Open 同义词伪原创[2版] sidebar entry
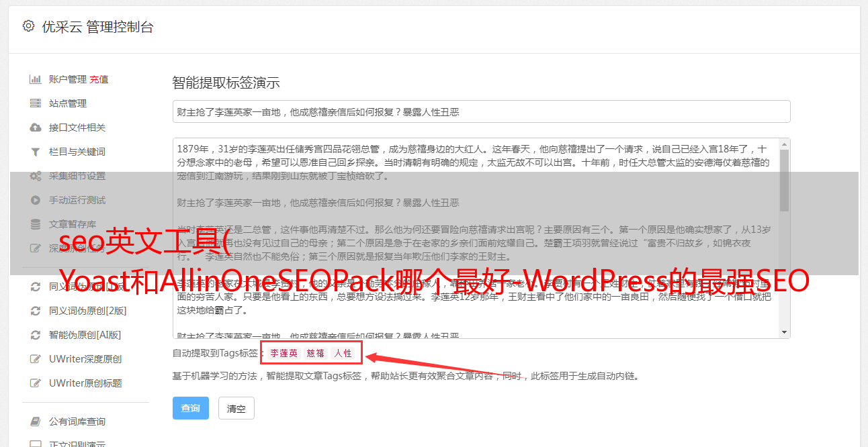 pos(88,311)
